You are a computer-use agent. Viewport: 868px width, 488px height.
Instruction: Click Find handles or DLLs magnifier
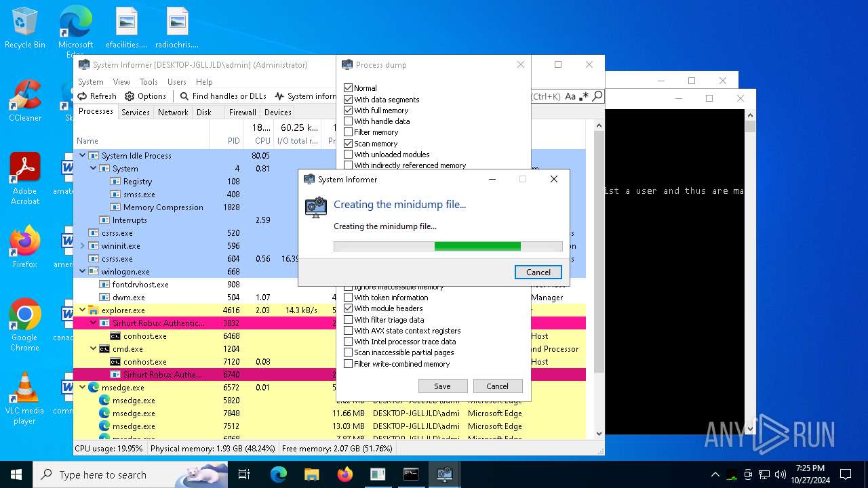184,96
